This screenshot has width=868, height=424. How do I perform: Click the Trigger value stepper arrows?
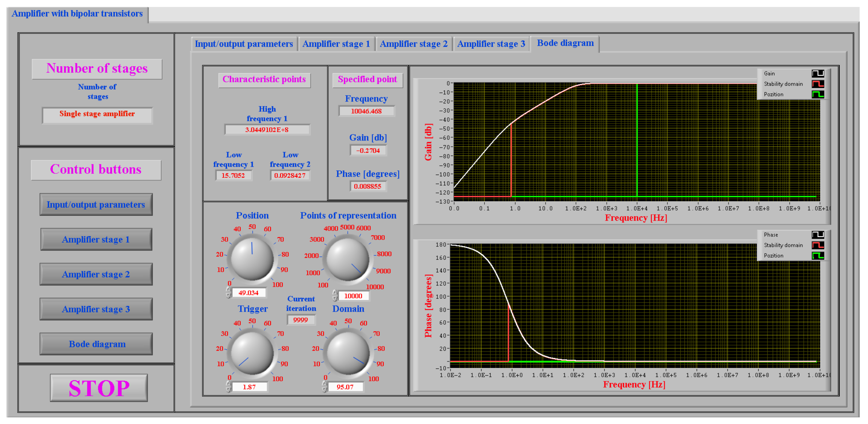pyautogui.click(x=228, y=387)
